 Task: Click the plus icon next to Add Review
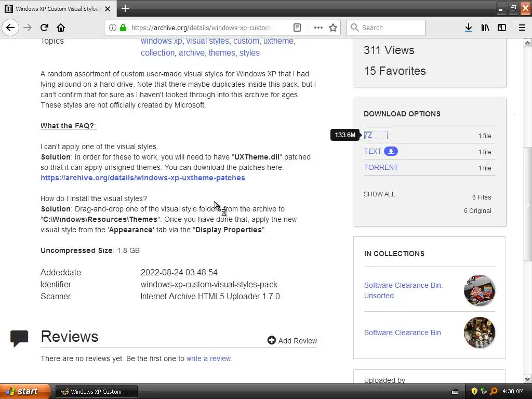click(x=271, y=340)
